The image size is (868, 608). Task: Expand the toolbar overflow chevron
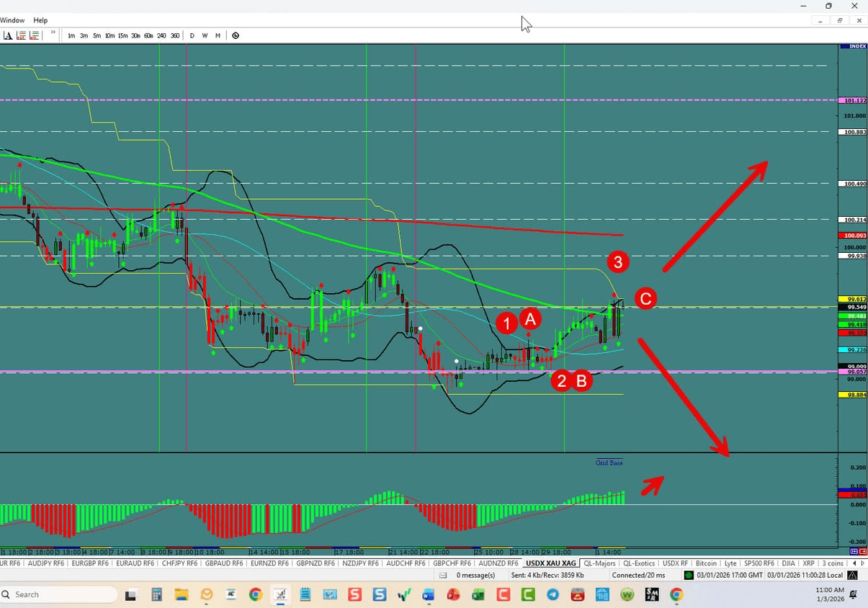tap(52, 33)
